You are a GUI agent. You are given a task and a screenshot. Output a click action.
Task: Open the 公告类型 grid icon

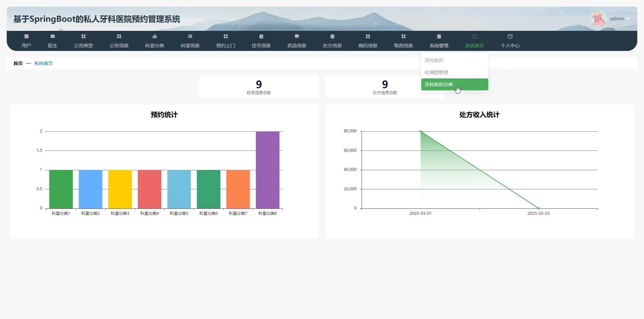(84, 36)
